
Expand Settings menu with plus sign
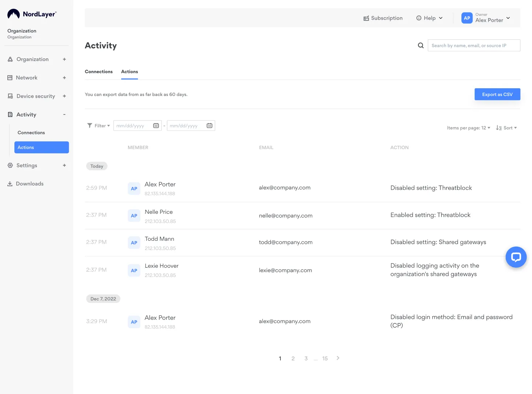tap(64, 165)
